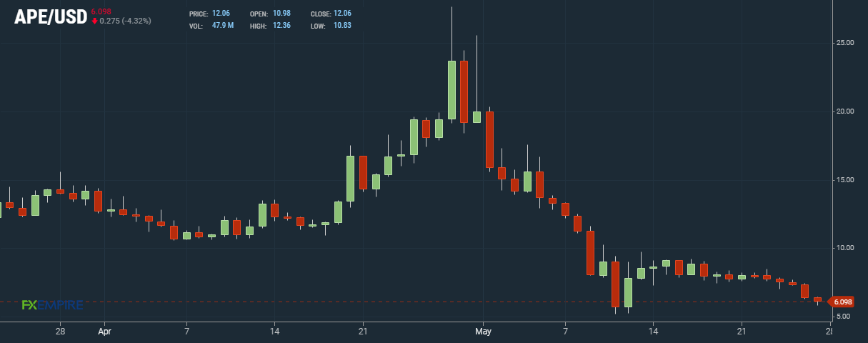Select the last red candle at far right
This screenshot has height=343, width=868.
pos(818,299)
